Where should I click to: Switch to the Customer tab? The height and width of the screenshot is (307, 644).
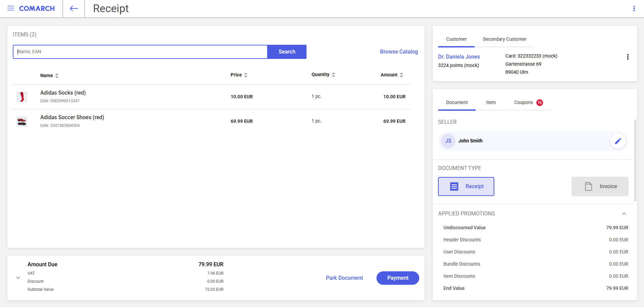coord(456,39)
